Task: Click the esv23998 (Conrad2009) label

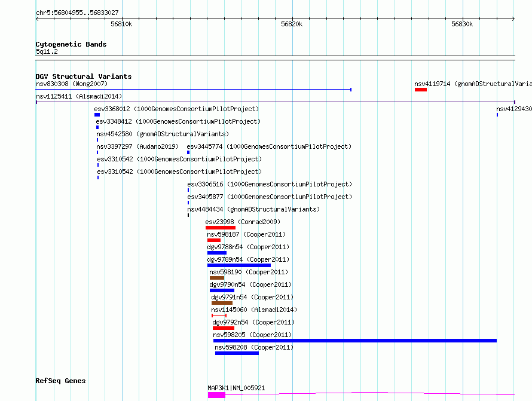Action: (x=243, y=222)
